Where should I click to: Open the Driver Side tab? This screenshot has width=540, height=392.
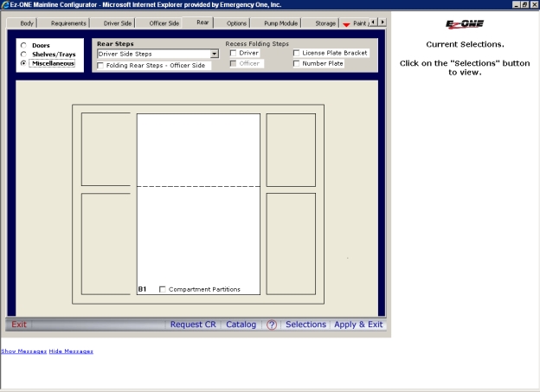118,23
